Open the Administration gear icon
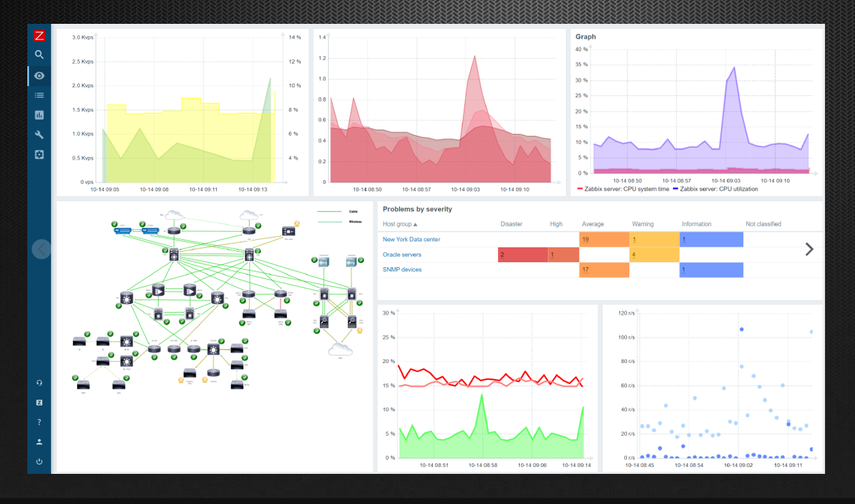This screenshot has height=504, width=855. pos(39,154)
